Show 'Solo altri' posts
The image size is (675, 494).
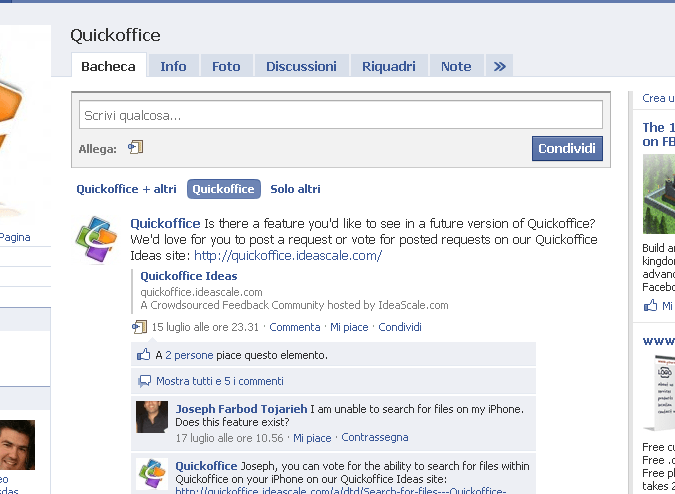point(295,189)
